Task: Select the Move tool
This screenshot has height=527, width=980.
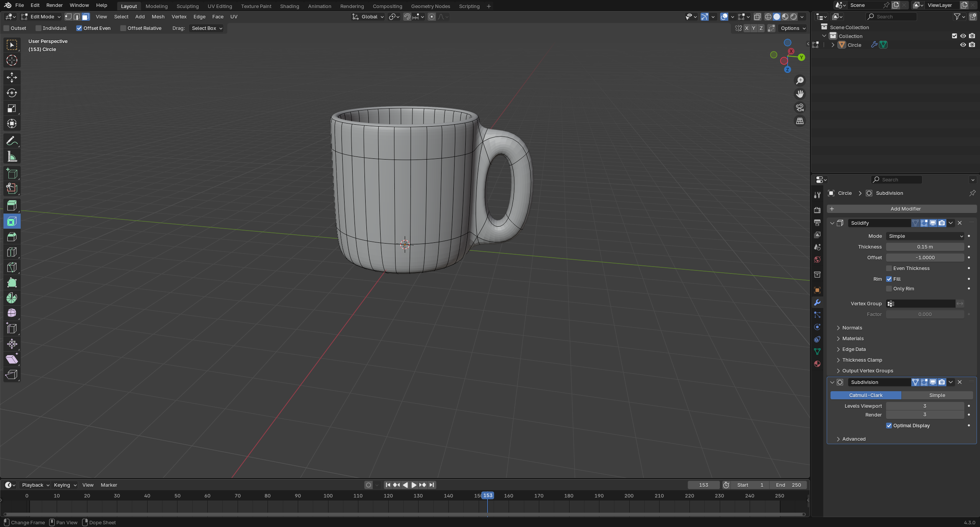Action: 12,77
